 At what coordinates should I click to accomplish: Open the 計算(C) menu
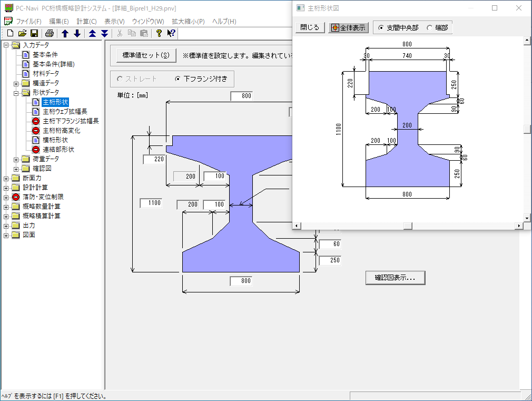coord(86,22)
